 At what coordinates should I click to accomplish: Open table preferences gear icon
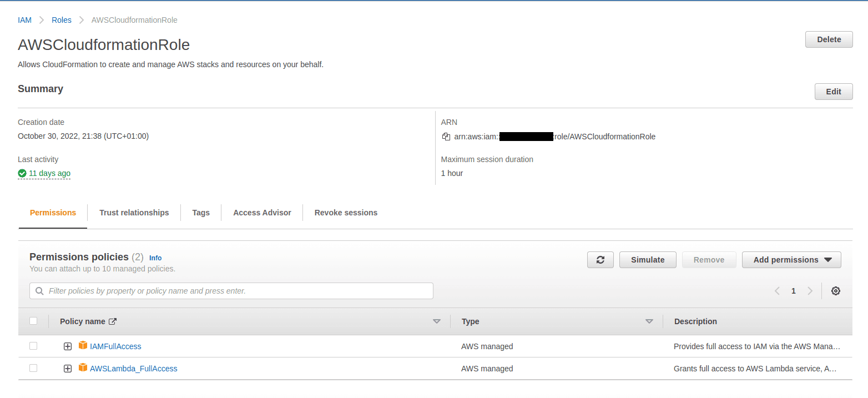[835, 291]
